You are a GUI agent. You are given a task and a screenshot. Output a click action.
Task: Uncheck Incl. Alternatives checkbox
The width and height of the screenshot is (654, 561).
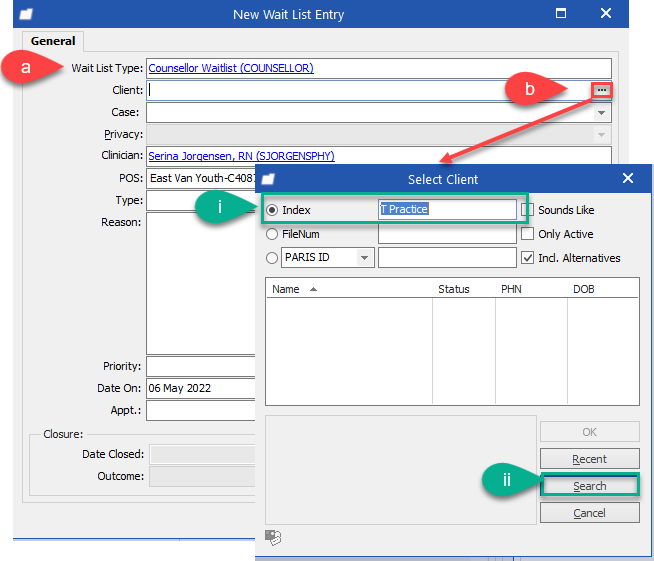(x=528, y=258)
